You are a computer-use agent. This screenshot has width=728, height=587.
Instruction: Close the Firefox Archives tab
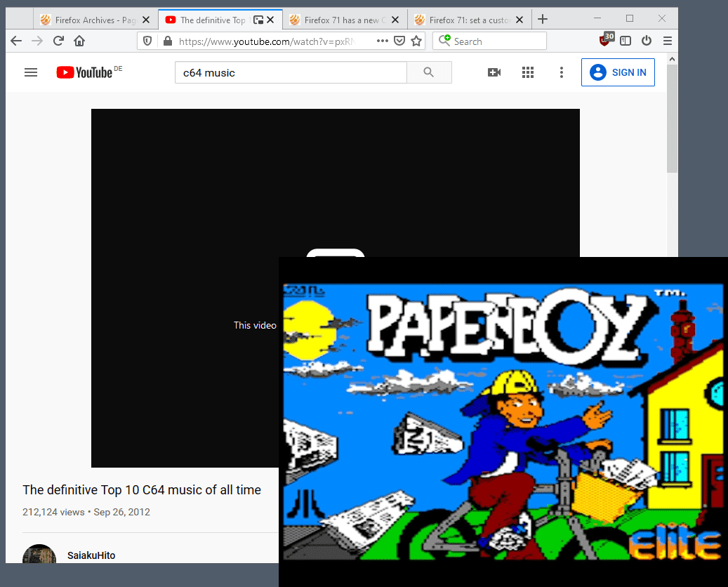coord(146,20)
